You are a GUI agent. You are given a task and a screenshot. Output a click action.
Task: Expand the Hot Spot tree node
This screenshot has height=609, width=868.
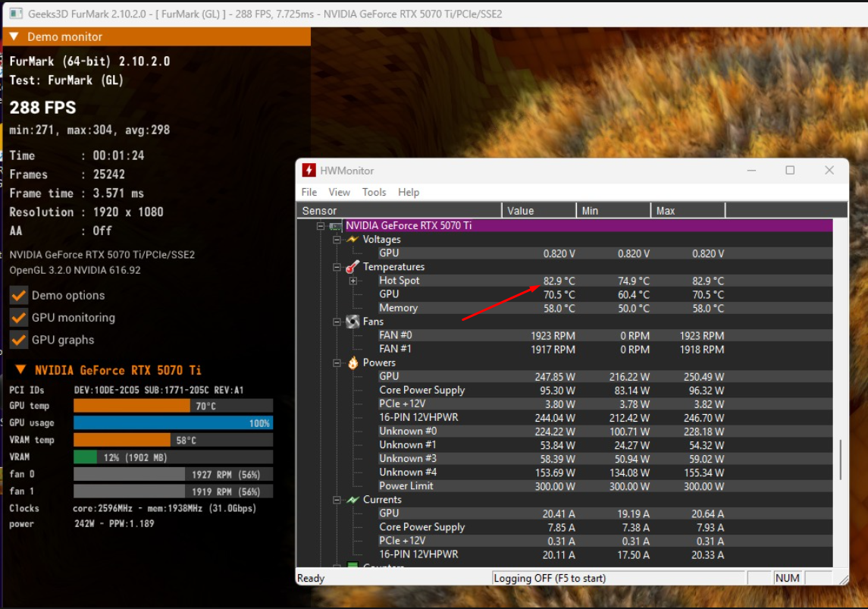point(353,281)
